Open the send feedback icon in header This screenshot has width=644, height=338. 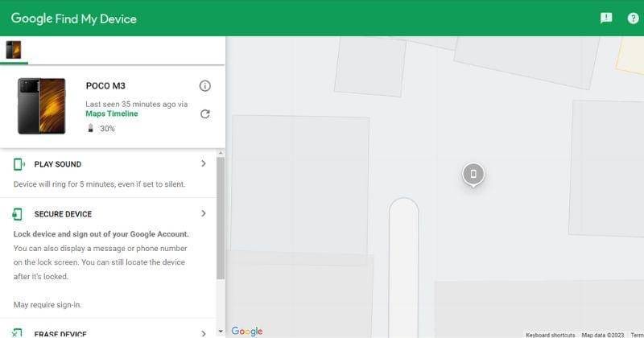(x=606, y=18)
